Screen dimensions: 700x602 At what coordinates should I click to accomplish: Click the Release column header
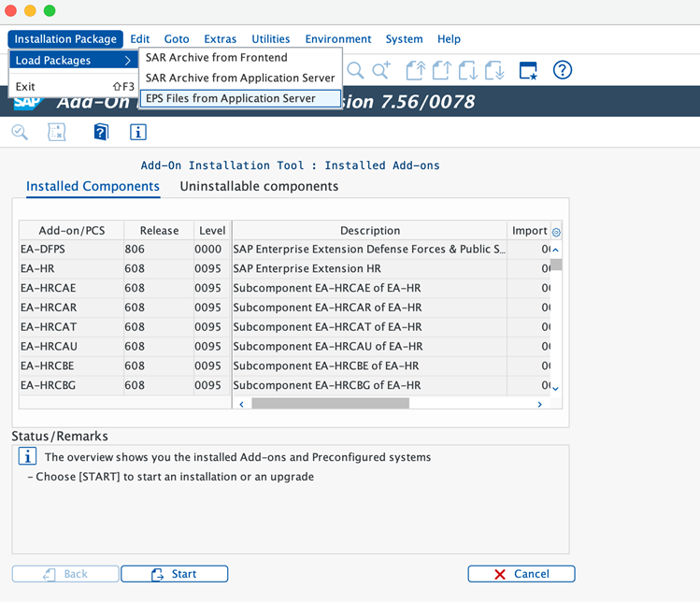(159, 231)
